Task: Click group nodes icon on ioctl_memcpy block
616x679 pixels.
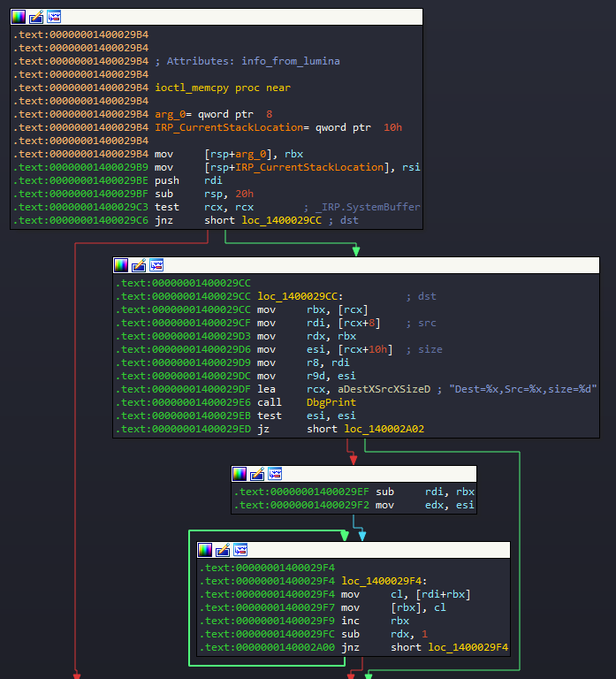Action: [54, 17]
